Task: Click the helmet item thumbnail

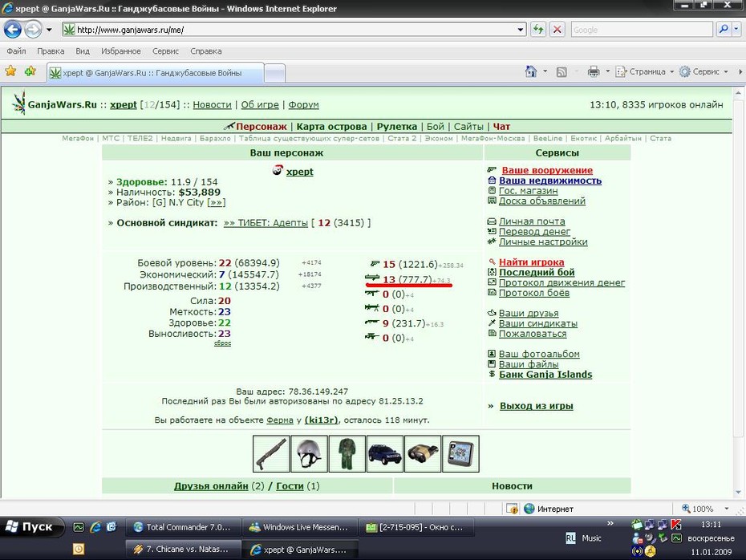Action: [309, 453]
